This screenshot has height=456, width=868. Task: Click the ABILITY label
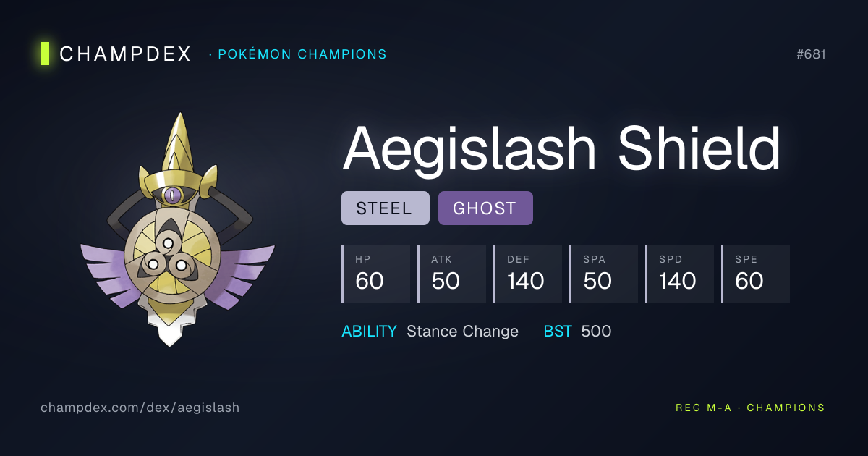[x=369, y=332]
